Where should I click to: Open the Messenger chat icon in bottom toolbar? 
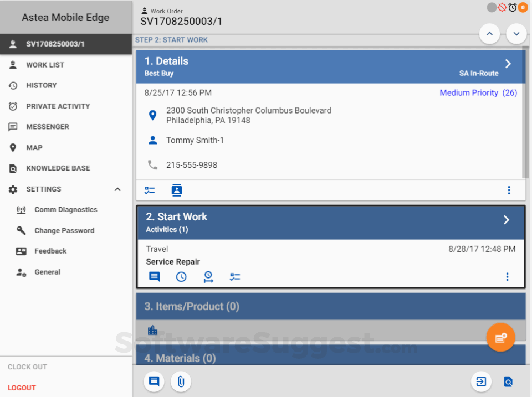[154, 381]
